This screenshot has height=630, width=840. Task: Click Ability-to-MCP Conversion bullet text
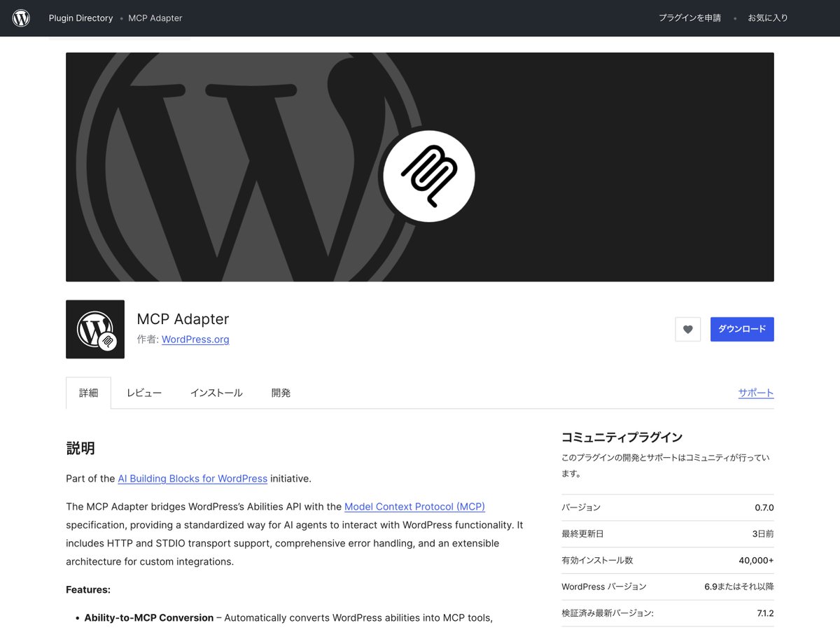[149, 618]
